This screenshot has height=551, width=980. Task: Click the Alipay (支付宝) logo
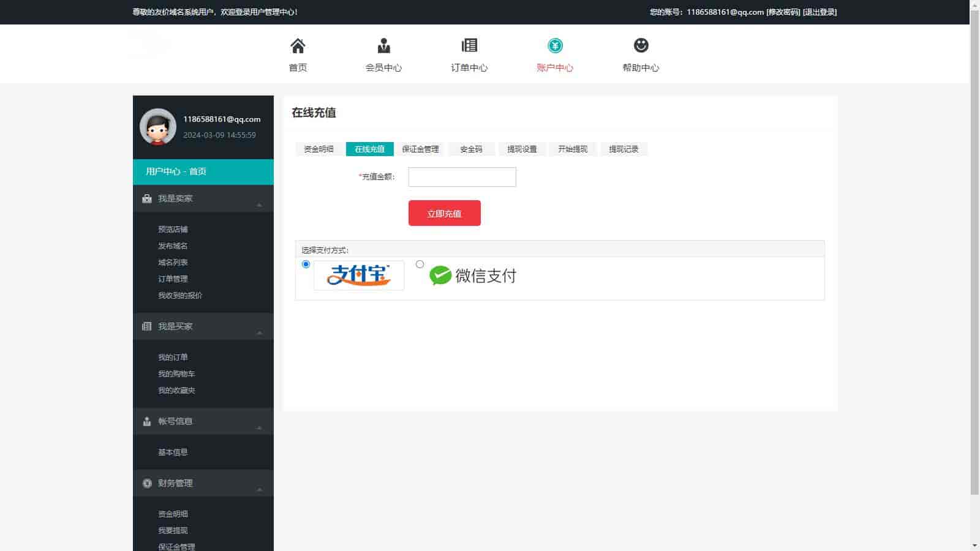[x=359, y=275]
